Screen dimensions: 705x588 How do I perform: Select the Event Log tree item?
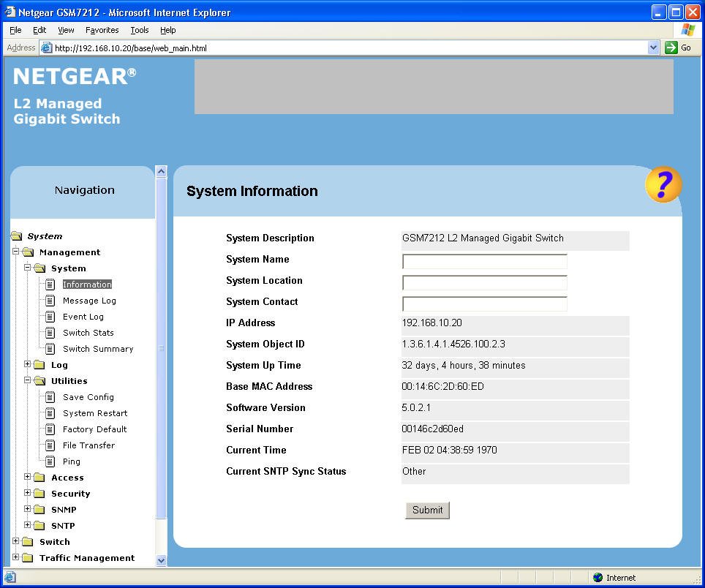click(83, 317)
